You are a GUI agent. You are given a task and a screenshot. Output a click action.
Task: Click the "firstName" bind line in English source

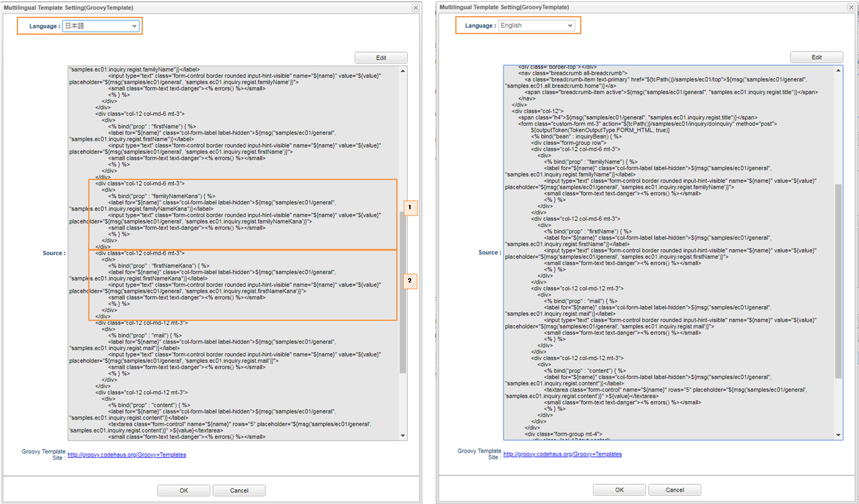point(588,231)
